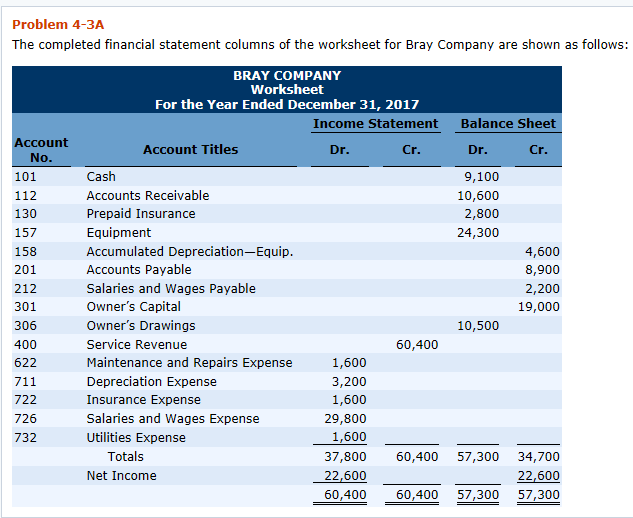Select Maintenance and Repairs Expense title
This screenshot has height=518, width=633.
pos(189,363)
